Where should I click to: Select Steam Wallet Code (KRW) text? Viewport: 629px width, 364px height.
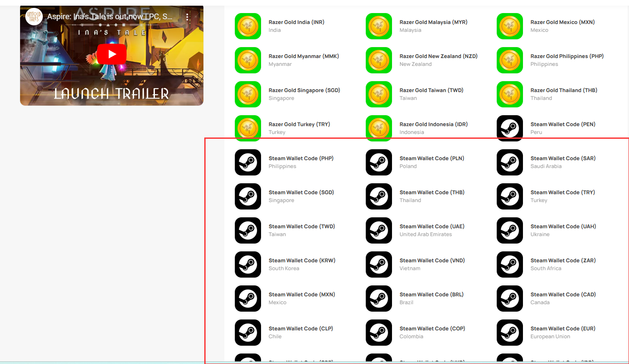click(x=302, y=261)
